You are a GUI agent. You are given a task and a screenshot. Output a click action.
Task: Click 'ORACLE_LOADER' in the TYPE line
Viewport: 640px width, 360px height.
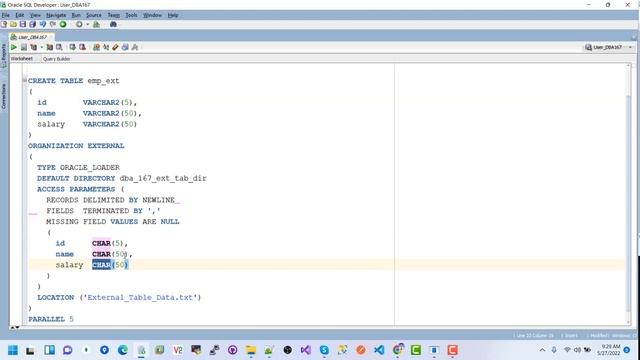(x=90, y=167)
